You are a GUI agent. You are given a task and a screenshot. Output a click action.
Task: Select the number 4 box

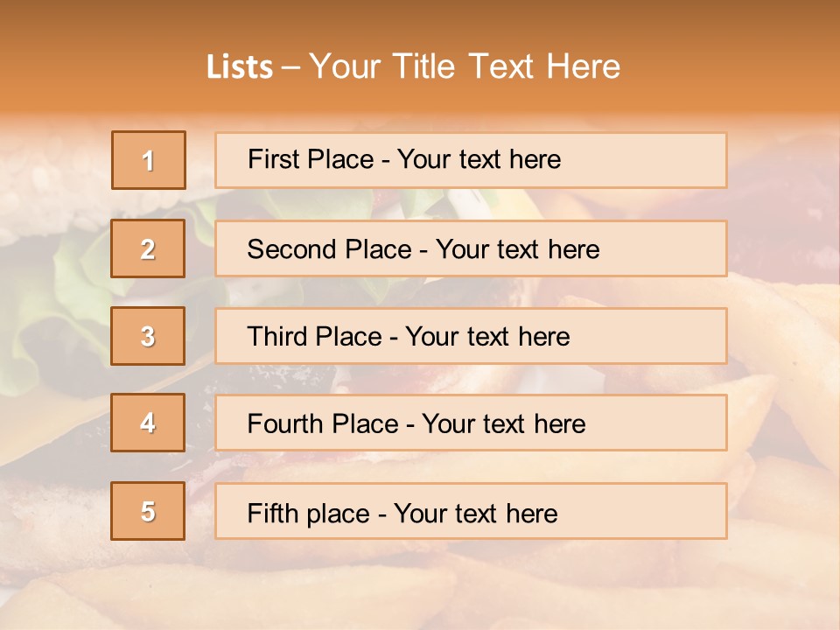(148, 423)
